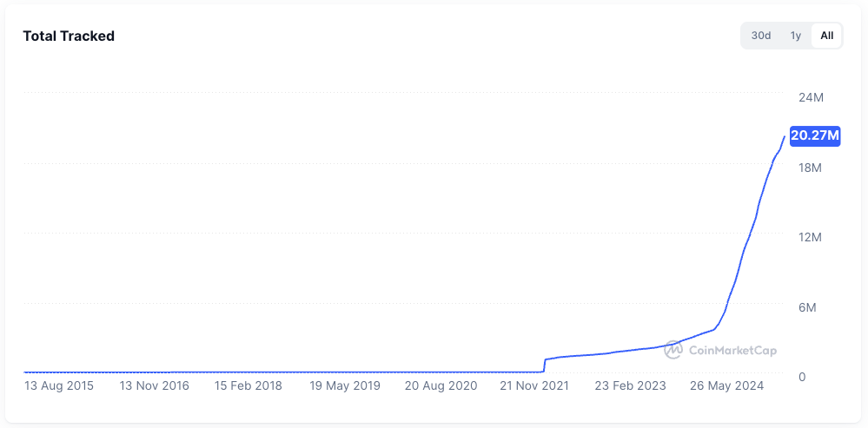868x428 pixels.
Task: Click the 20.27M current value badge
Action: tap(815, 135)
